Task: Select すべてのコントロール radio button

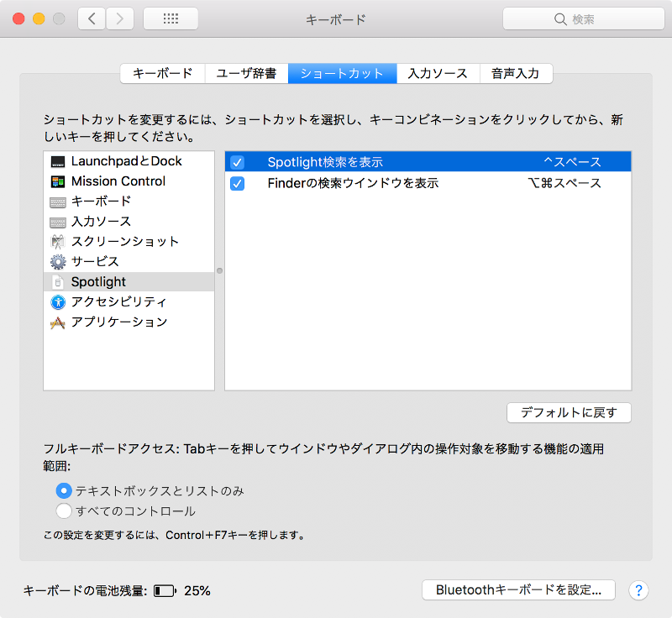Action: tap(64, 511)
